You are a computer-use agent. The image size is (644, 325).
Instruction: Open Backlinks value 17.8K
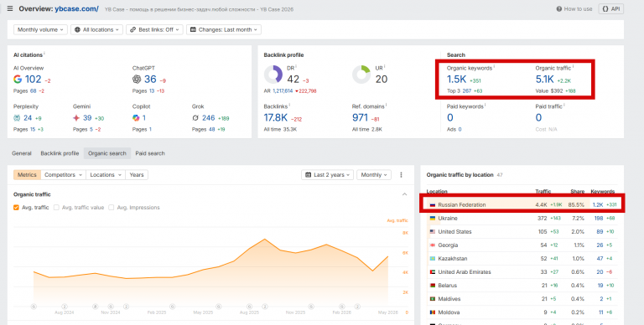[x=276, y=118]
